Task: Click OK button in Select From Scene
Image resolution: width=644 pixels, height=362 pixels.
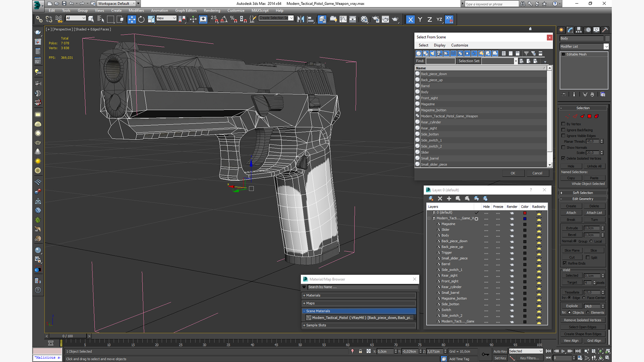Action: click(x=513, y=173)
